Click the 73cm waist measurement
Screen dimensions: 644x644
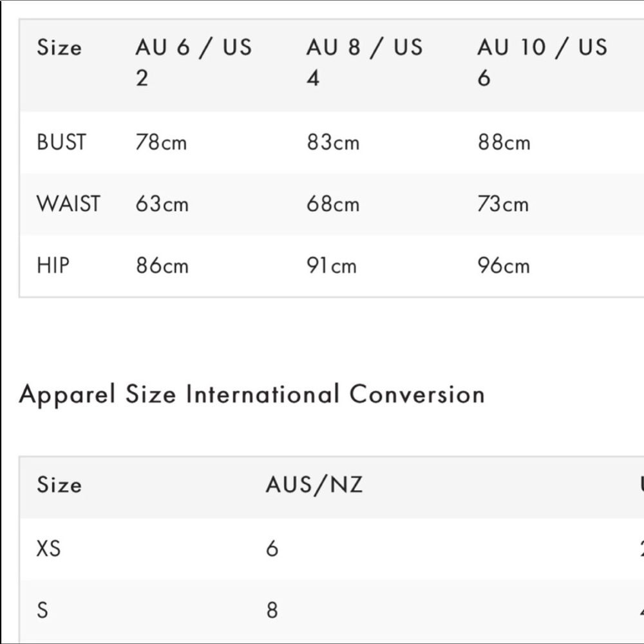click(503, 204)
